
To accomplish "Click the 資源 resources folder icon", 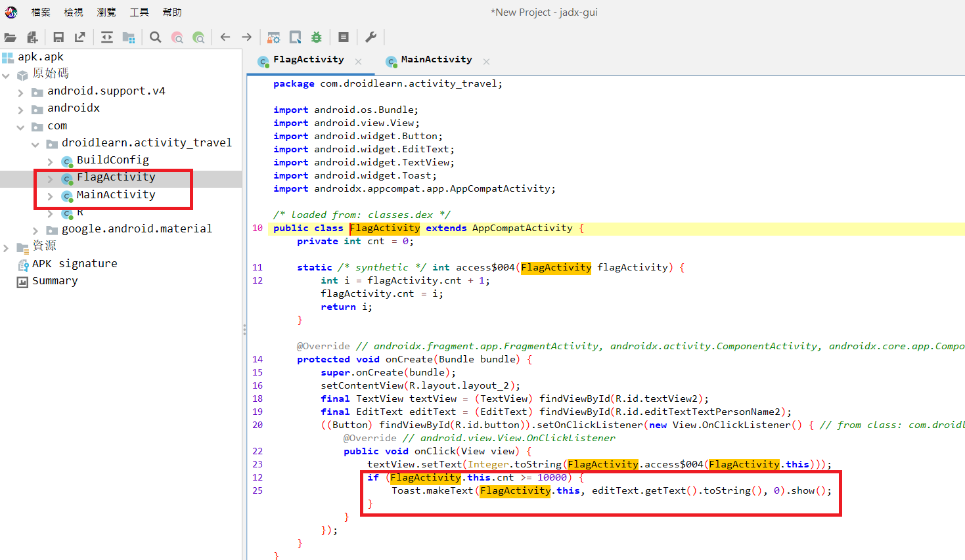I will coord(22,248).
